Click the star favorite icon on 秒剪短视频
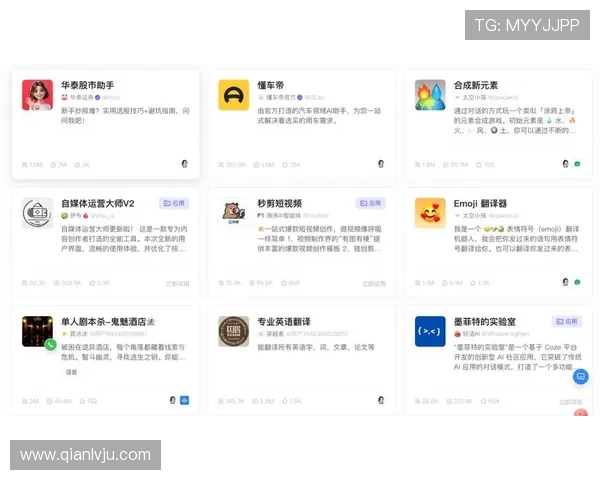 tap(284, 283)
